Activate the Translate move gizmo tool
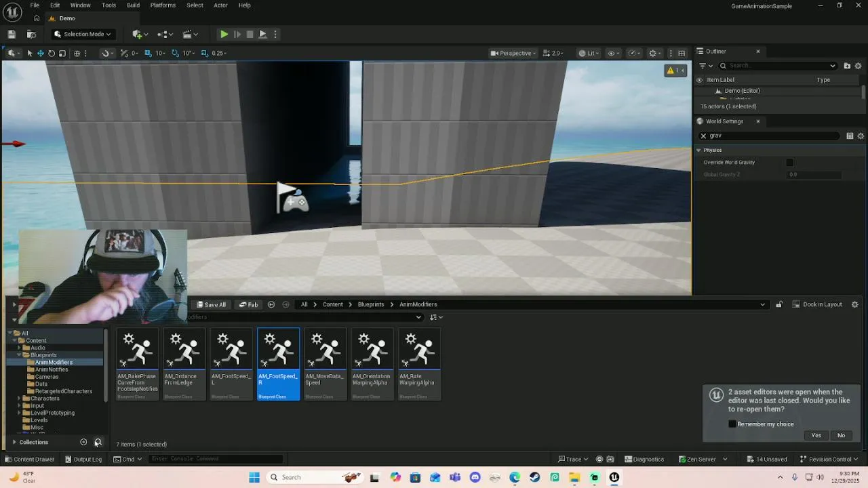The height and width of the screenshot is (488, 868). (40, 53)
